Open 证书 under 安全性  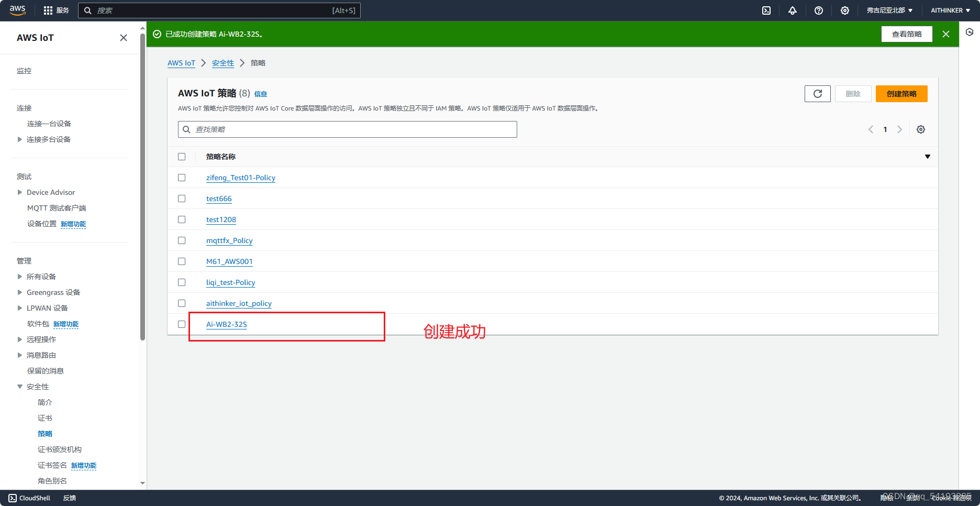click(45, 418)
